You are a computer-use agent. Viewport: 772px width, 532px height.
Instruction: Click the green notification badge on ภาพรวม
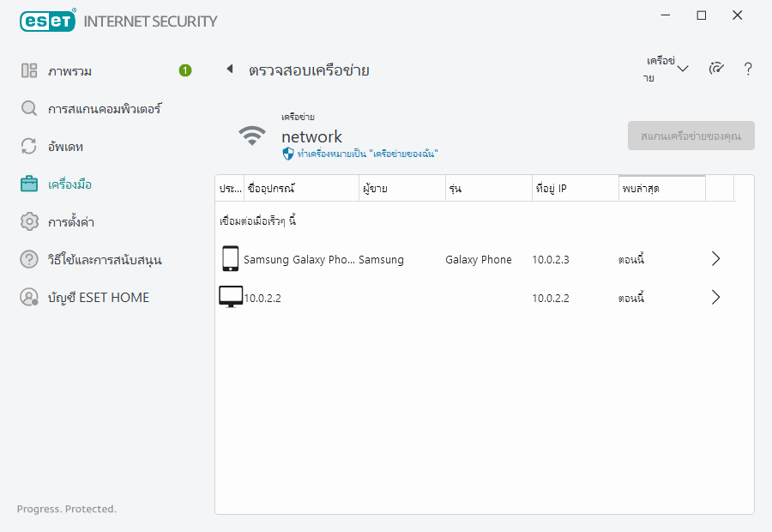185,70
